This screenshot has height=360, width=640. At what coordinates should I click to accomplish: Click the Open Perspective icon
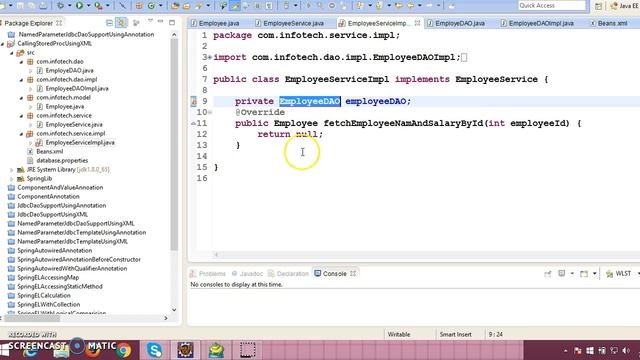[598, 6]
